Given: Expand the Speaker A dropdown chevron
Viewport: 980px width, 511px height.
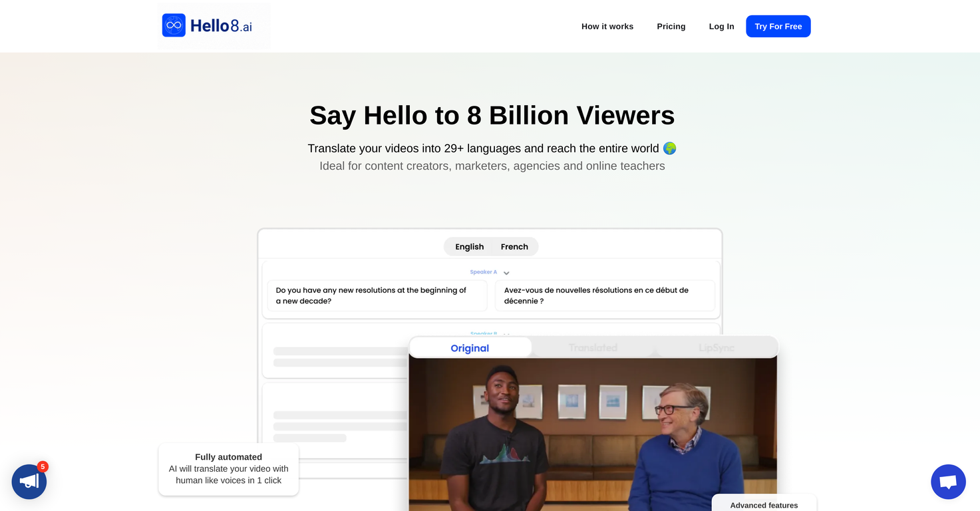Looking at the screenshot, I should point(506,273).
